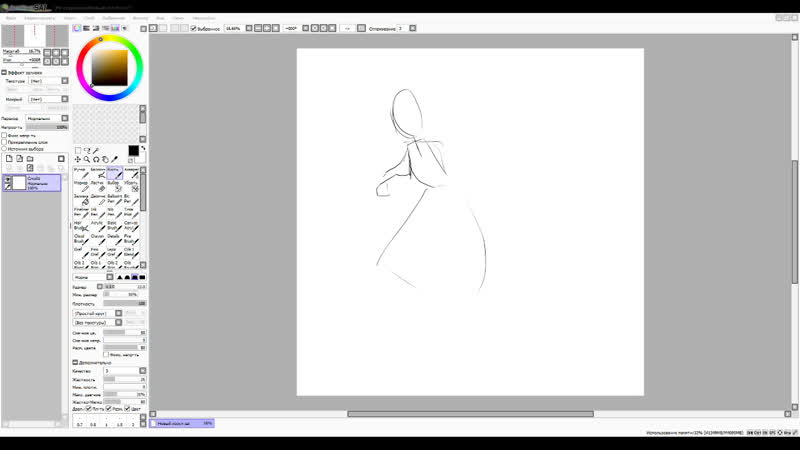Select the eyedropper color picker tool
The width and height of the screenshot is (800, 450).
click(x=114, y=160)
